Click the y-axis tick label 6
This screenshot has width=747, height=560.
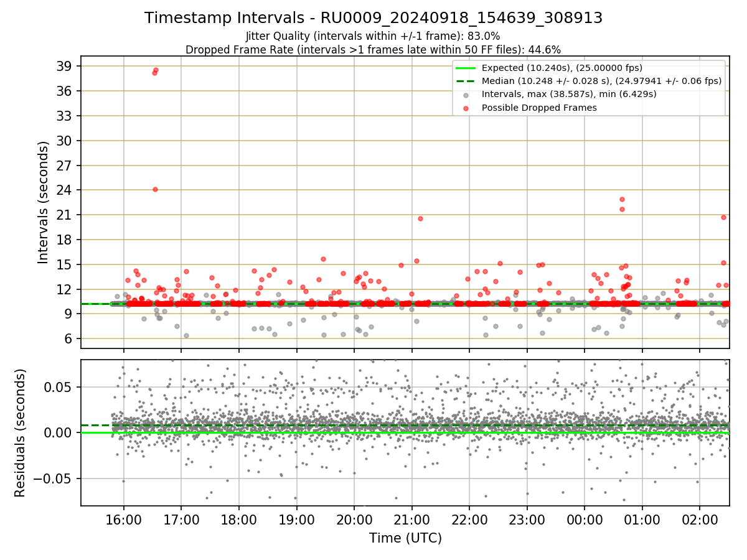(x=68, y=339)
